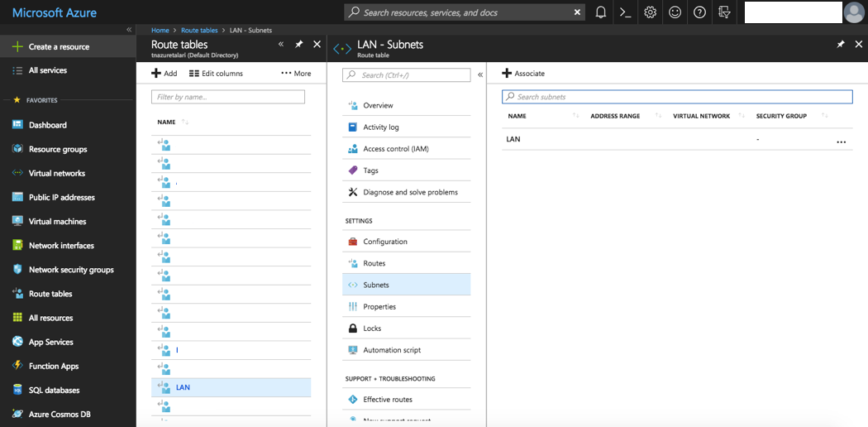Pin the Route tables blade
The image size is (868, 427).
[299, 44]
